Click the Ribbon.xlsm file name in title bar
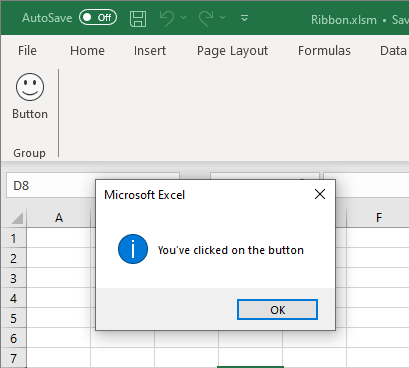 click(x=344, y=20)
